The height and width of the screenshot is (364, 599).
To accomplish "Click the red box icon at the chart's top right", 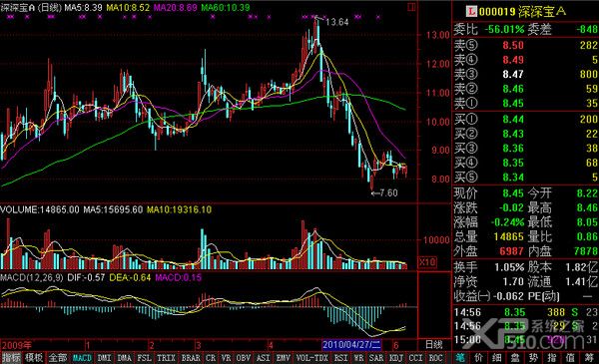I will [411, 7].
